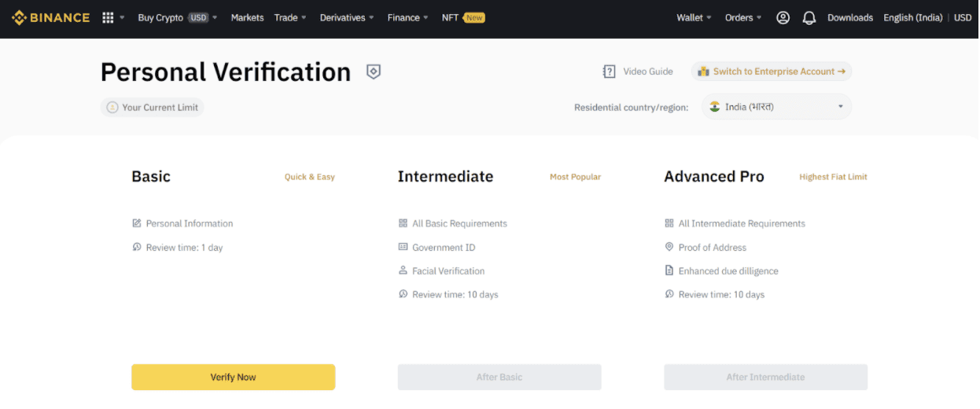Click the Personal Information edit icon

click(137, 223)
